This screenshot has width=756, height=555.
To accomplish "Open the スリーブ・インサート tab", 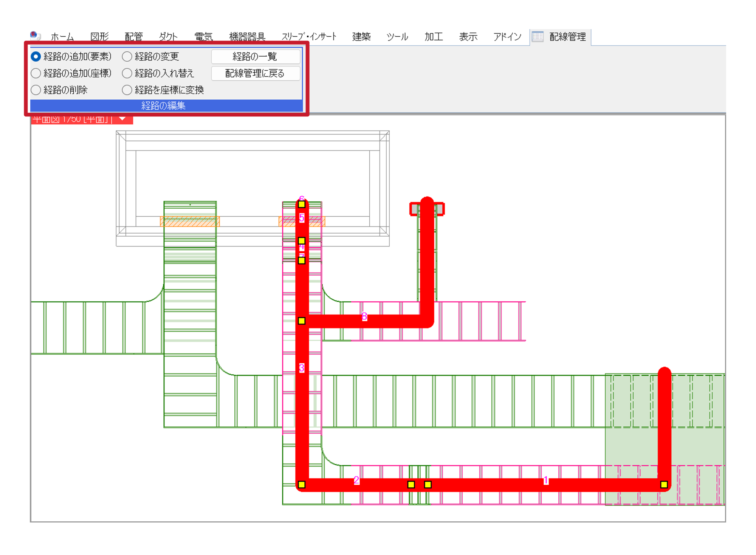I will click(309, 37).
